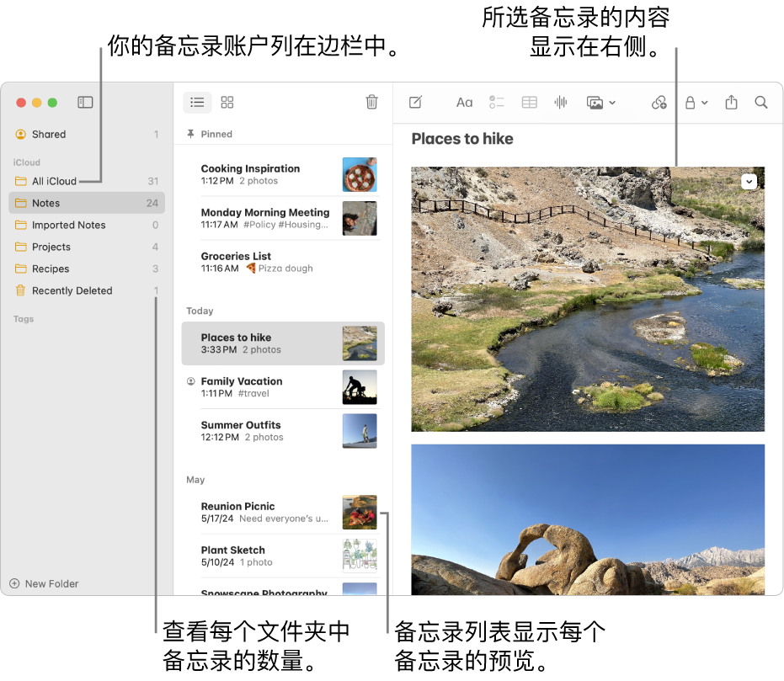Click Places to hike list thumbnail

click(360, 343)
